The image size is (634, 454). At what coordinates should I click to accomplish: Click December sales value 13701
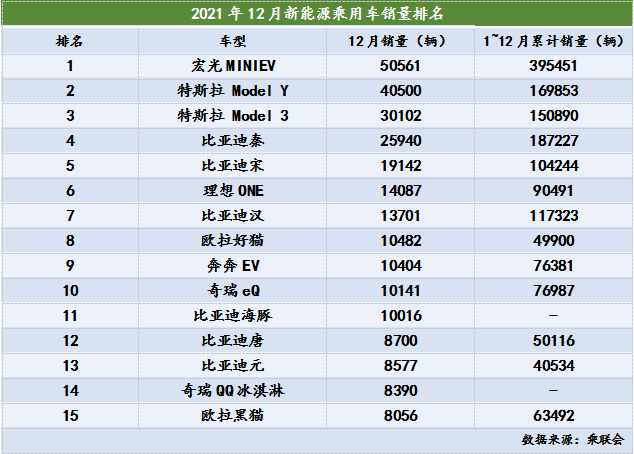coord(400,216)
